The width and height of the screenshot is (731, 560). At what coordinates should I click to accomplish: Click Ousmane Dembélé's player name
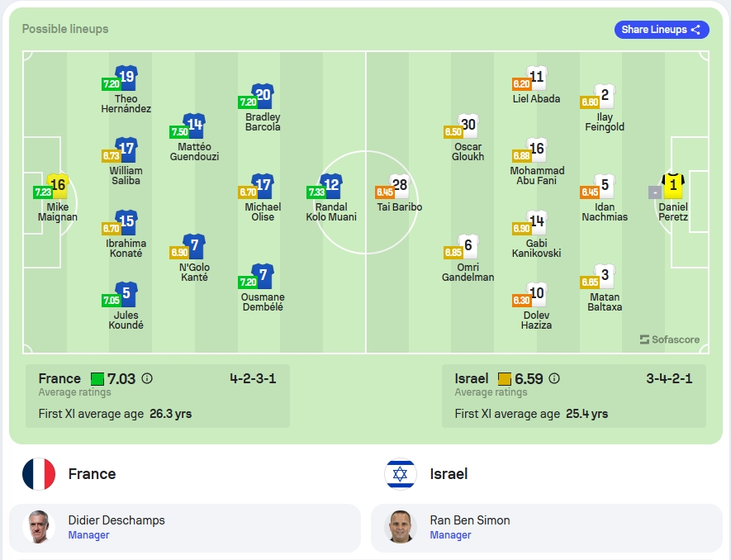[263, 301]
